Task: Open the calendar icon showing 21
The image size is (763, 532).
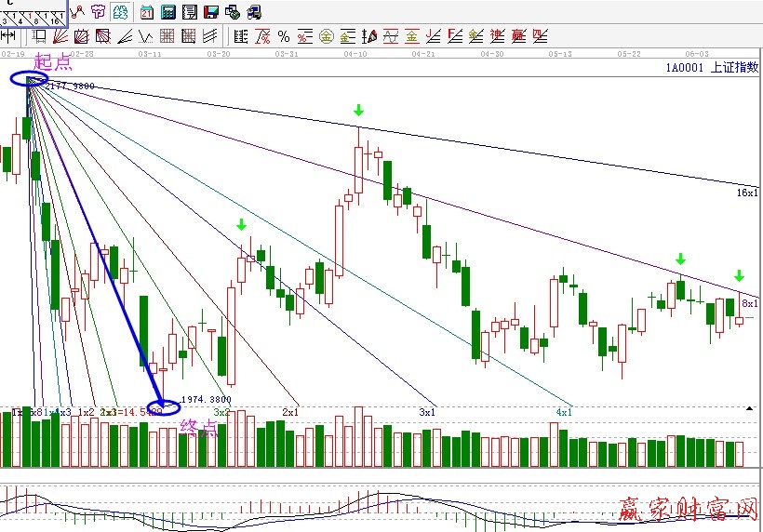Action: click(147, 12)
